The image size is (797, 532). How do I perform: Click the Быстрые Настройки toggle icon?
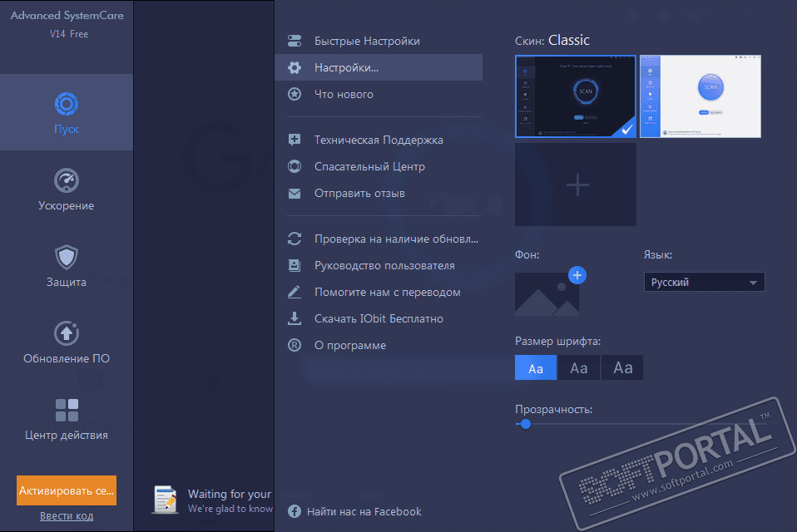pos(295,41)
